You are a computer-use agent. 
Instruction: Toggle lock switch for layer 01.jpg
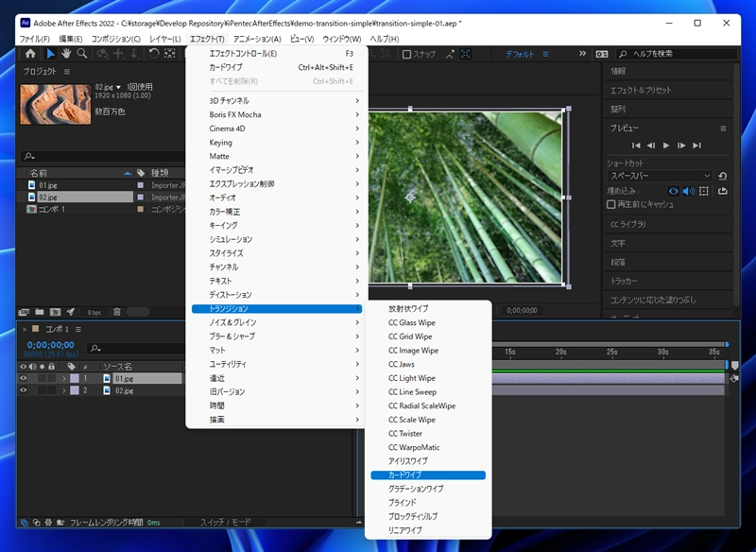click(52, 378)
